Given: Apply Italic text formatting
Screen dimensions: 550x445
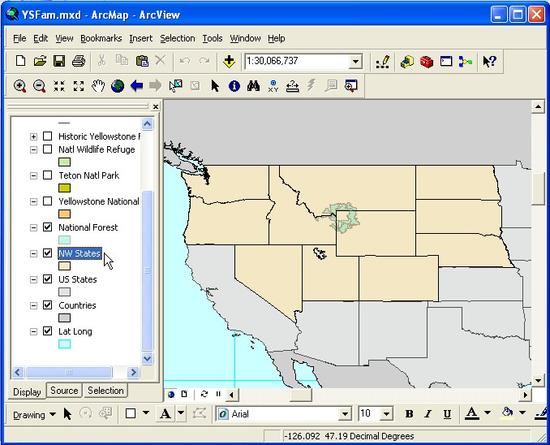Looking at the screenshot, I should pos(428,414).
